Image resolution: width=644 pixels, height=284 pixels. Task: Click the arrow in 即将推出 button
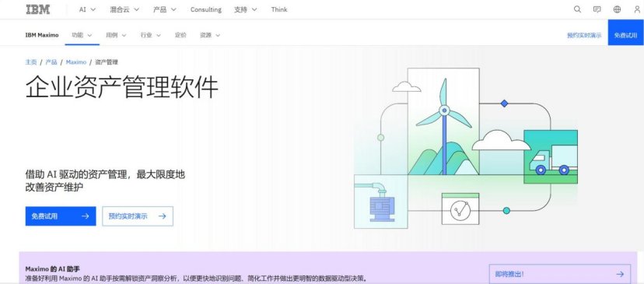point(620,274)
